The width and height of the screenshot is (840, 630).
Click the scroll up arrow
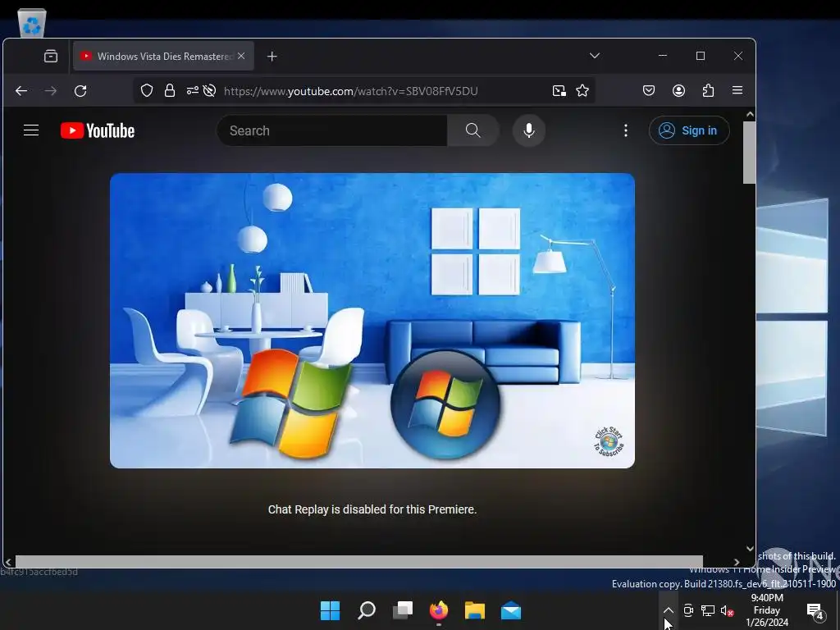[x=750, y=114]
